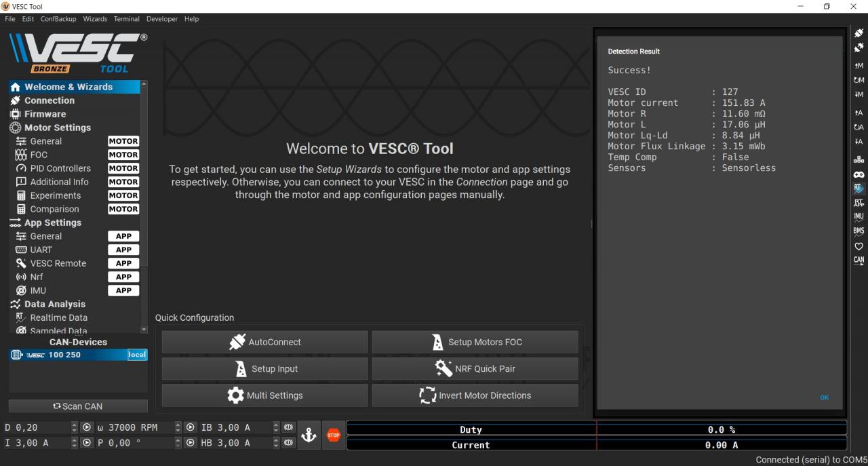Click Invert Motor Directions button
Viewport: 868px width, 466px height.
point(475,395)
